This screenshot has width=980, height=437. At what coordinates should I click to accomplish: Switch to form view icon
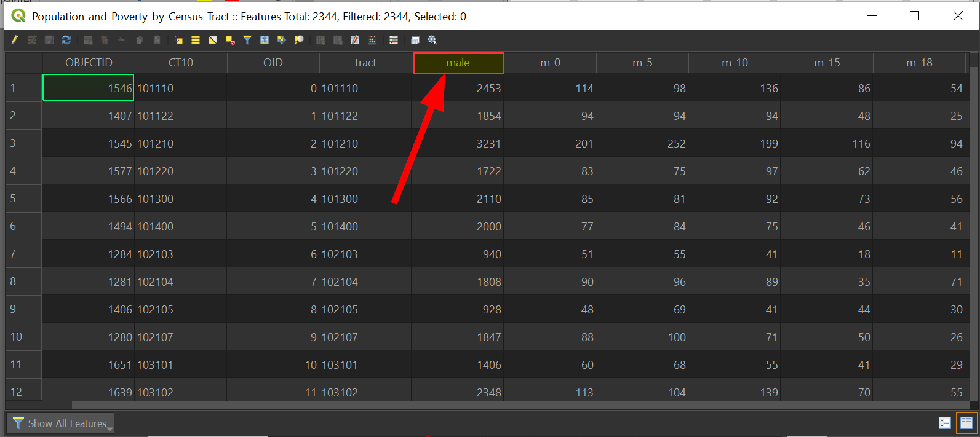tap(945, 423)
